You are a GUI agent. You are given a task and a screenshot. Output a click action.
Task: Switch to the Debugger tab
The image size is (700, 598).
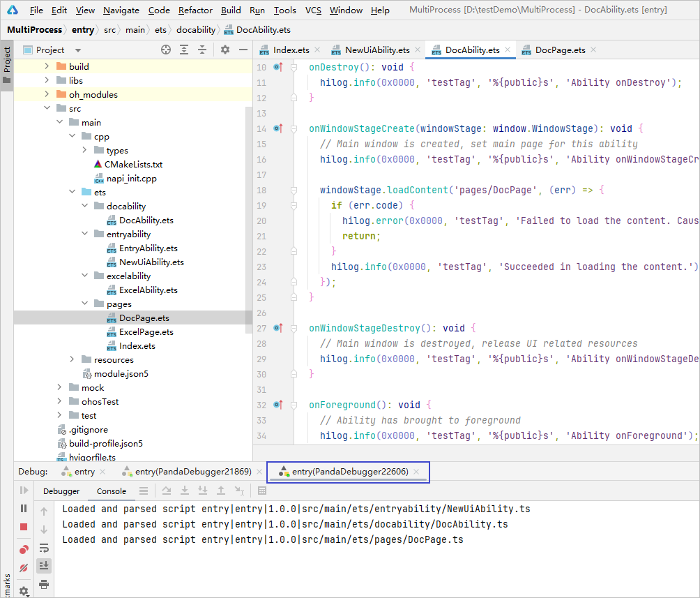[x=61, y=491]
